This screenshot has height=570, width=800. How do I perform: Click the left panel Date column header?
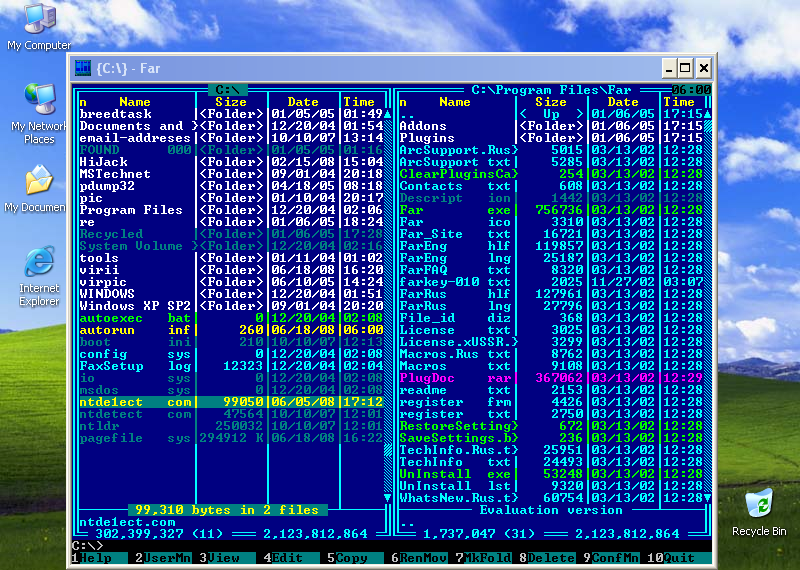303,102
